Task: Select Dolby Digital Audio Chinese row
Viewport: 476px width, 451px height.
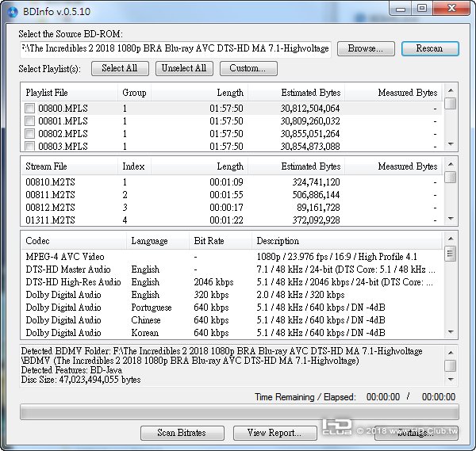Action: click(232, 320)
